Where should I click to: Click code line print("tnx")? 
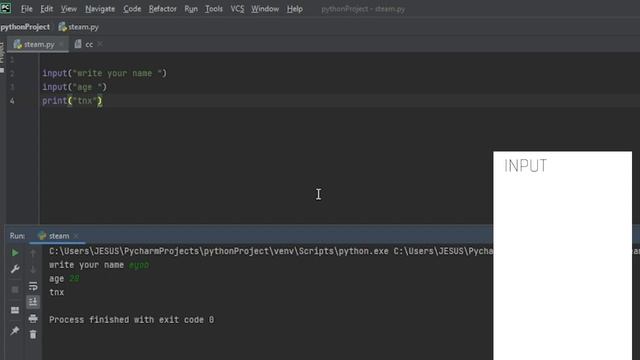[72, 100]
